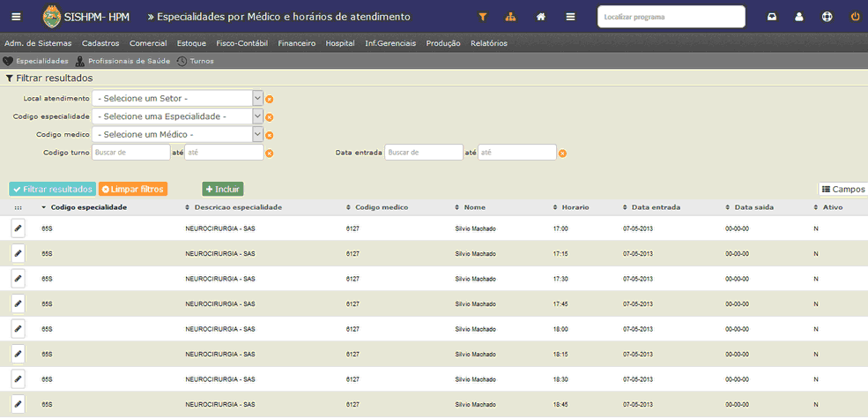
Task: Open the help lifebuoy icon
Action: coord(827,17)
